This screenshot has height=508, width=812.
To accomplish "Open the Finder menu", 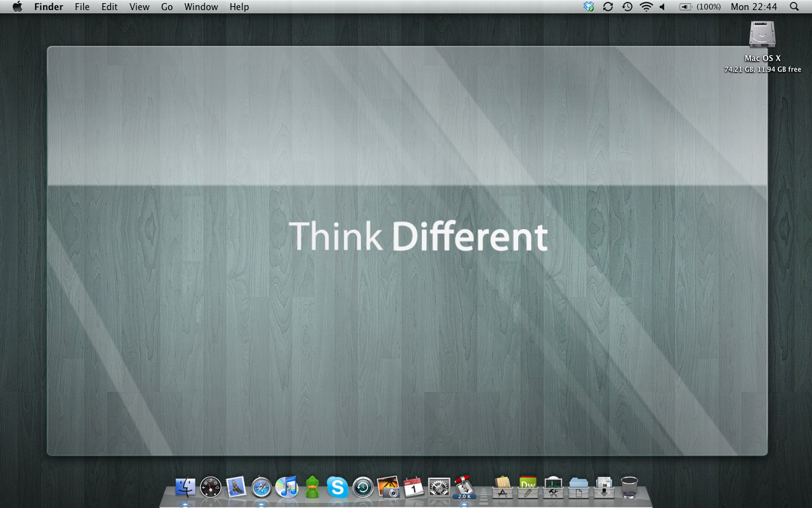I will (49, 7).
